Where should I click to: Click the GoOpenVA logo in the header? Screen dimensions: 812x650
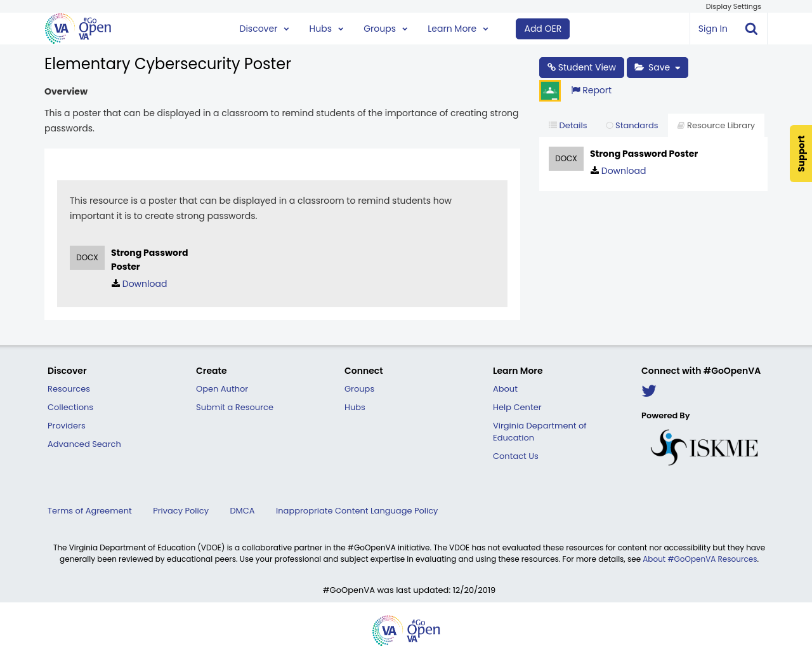77,27
